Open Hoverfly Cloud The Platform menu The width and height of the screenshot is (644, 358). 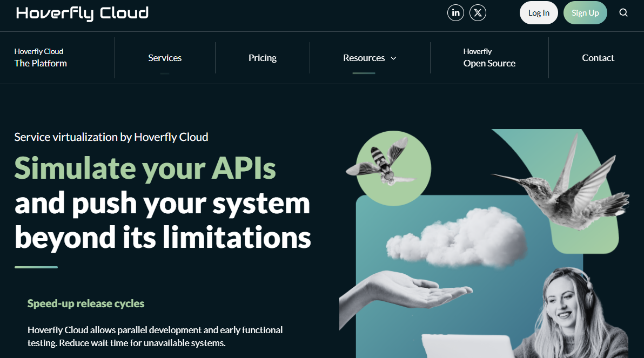[41, 57]
